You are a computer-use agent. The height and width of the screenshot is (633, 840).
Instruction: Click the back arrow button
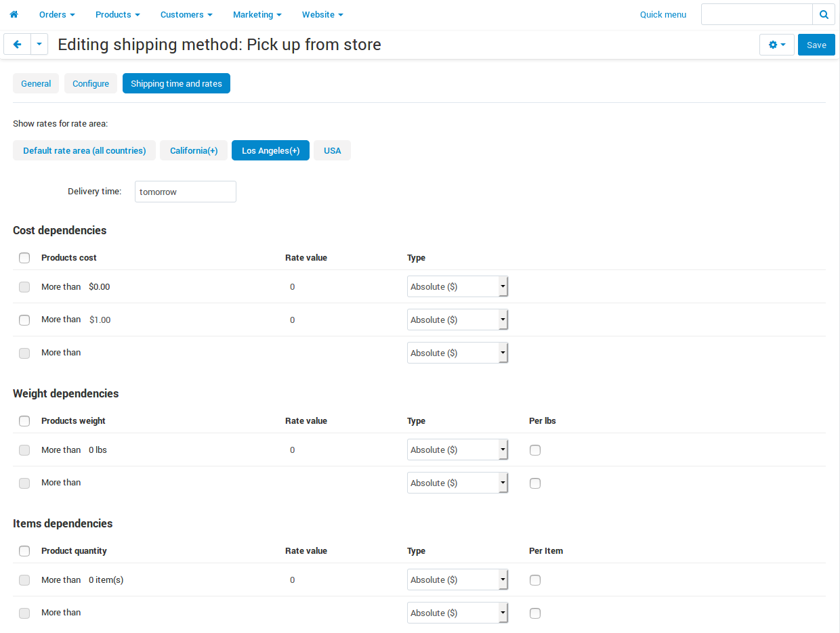pos(18,45)
